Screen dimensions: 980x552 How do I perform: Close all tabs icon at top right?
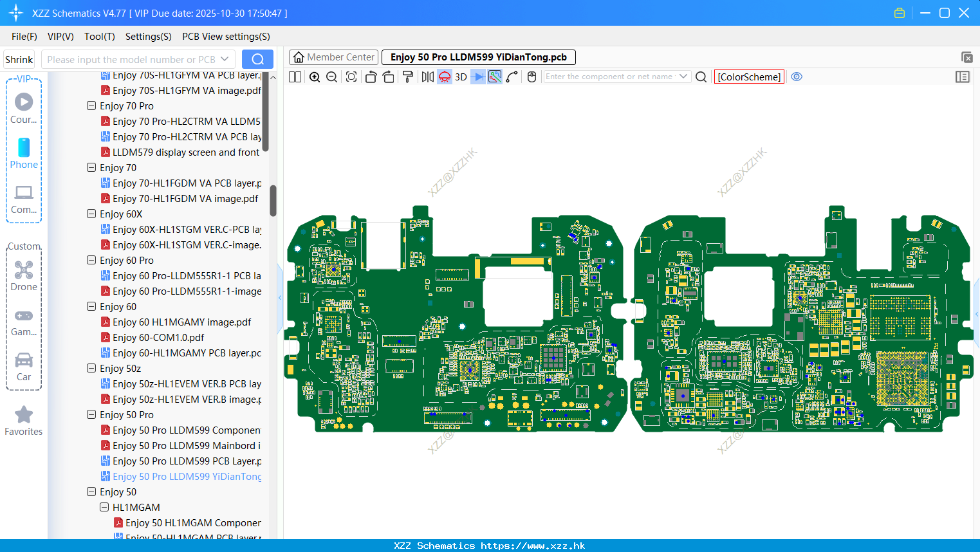[x=966, y=57]
